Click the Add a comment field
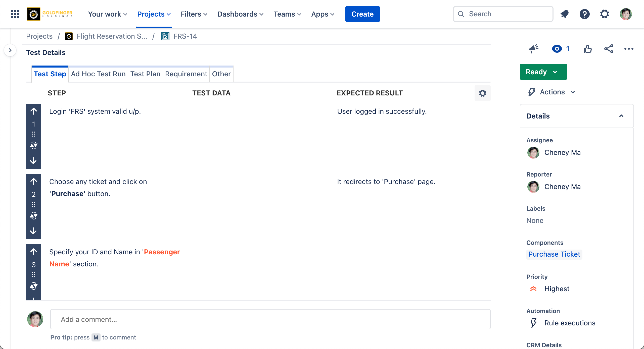The height and width of the screenshot is (349, 644). pyautogui.click(x=270, y=319)
